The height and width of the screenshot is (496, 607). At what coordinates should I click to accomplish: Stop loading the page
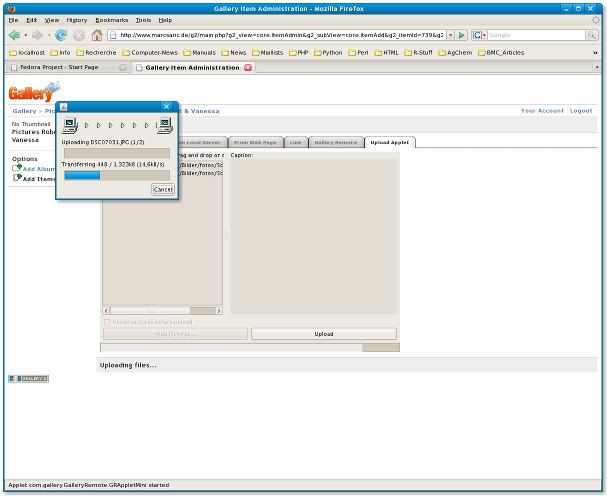coord(79,35)
